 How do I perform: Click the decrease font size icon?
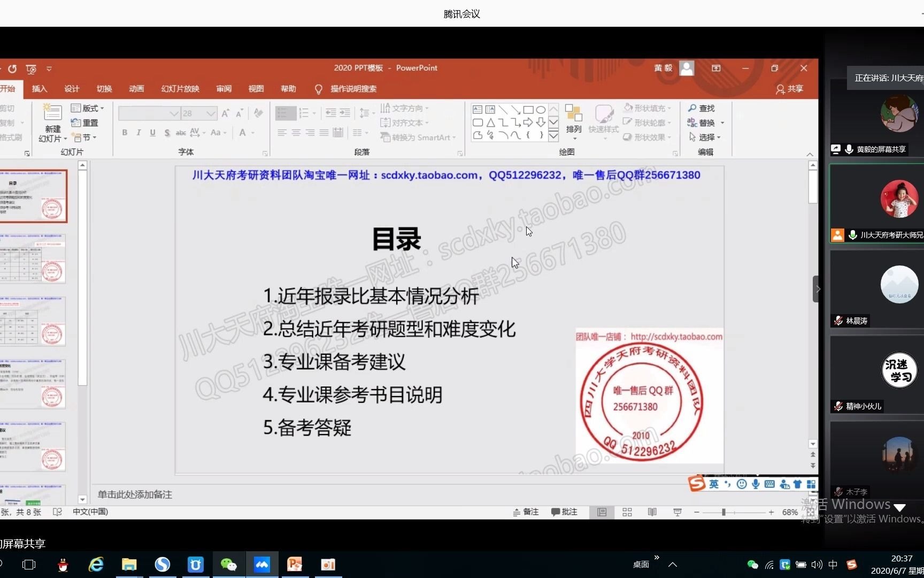pyautogui.click(x=240, y=113)
